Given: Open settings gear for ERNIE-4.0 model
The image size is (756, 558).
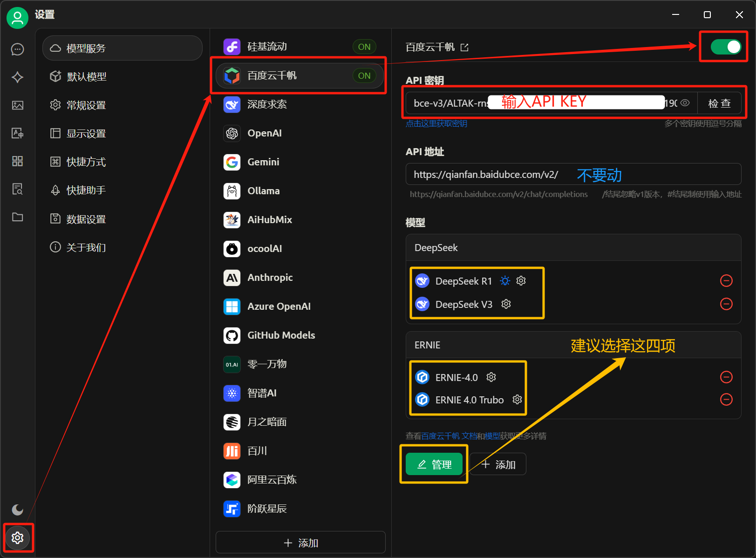Looking at the screenshot, I should (x=491, y=377).
